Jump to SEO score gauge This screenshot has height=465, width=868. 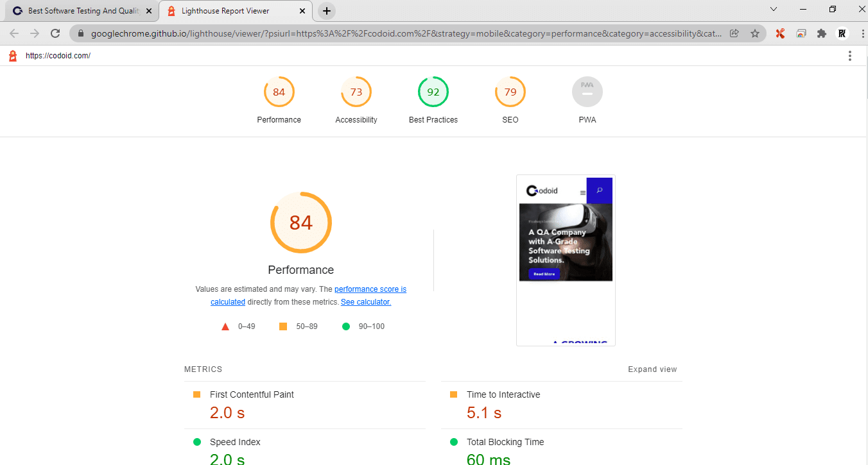tap(510, 92)
